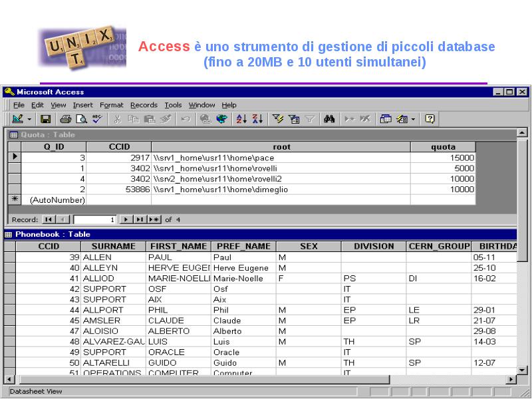Click the cell \\srv1_home\usr11\home\pace
This screenshot has height=399, width=532.
click(x=281, y=158)
